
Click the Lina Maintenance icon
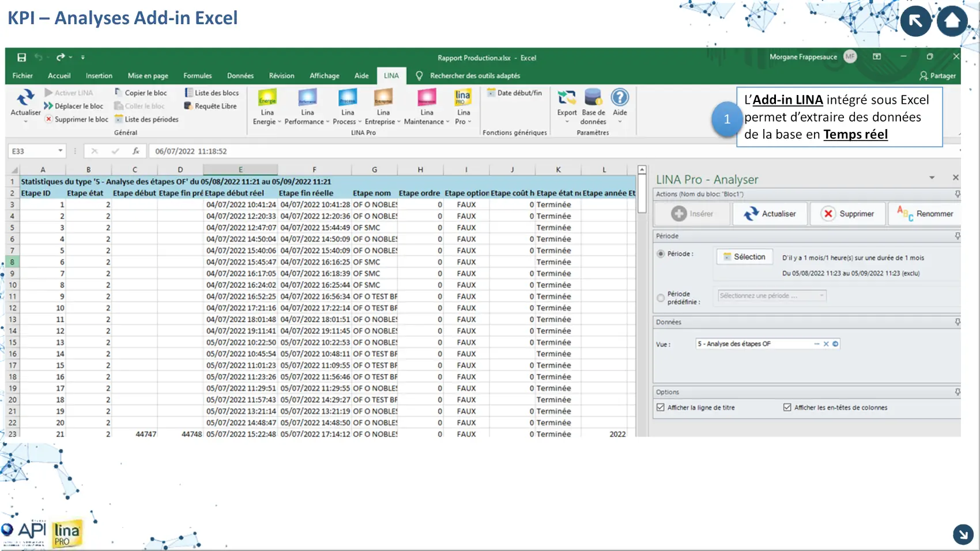point(427,98)
